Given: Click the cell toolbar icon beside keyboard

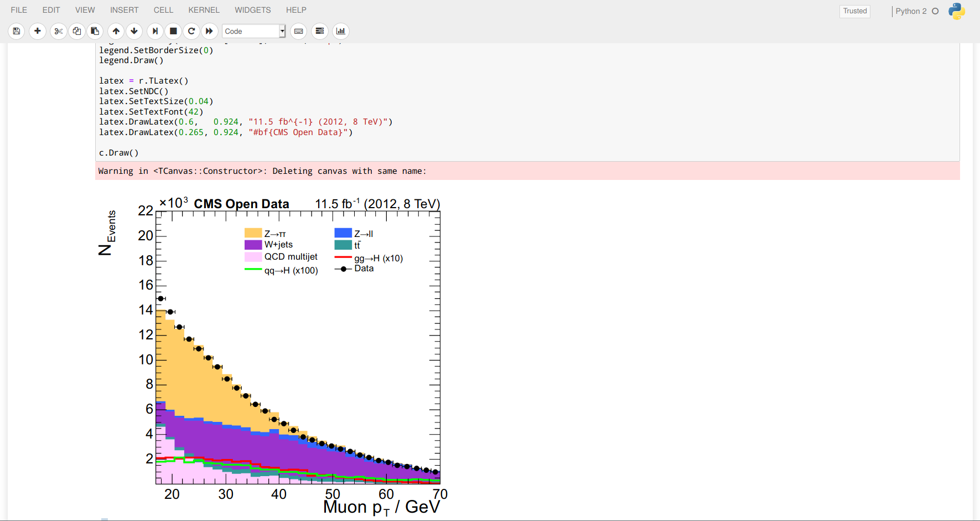Looking at the screenshot, I should (x=320, y=31).
